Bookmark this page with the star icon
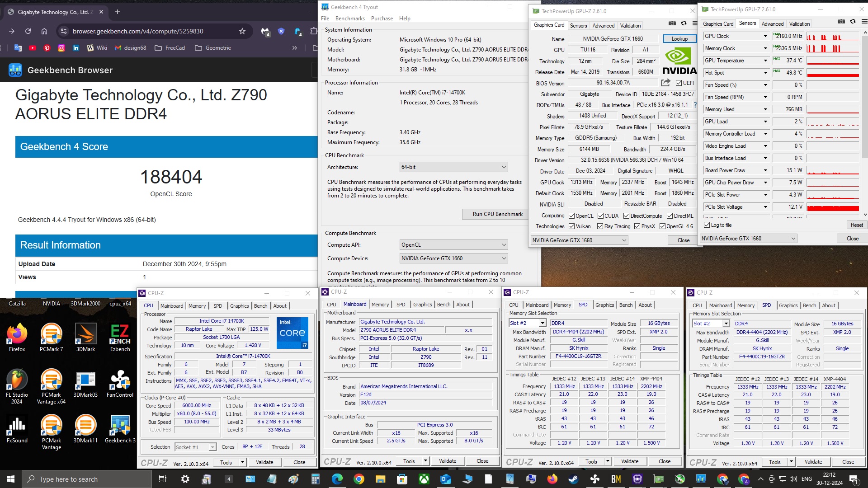 click(242, 31)
